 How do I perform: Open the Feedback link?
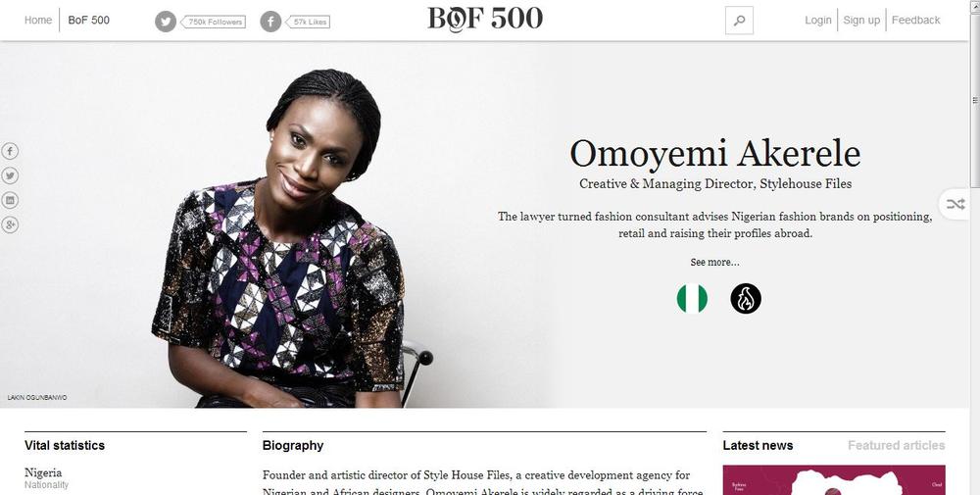click(915, 20)
